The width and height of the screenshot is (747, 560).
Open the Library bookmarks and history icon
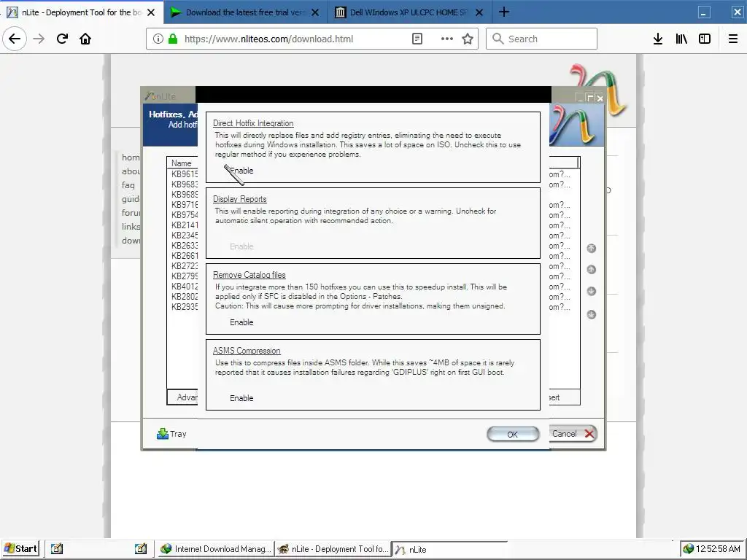click(x=681, y=39)
